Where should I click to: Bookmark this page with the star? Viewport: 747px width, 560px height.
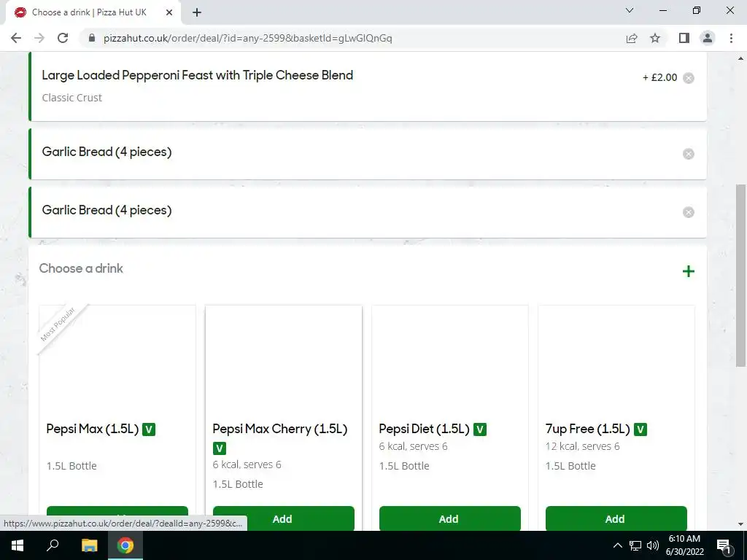pyautogui.click(x=655, y=38)
